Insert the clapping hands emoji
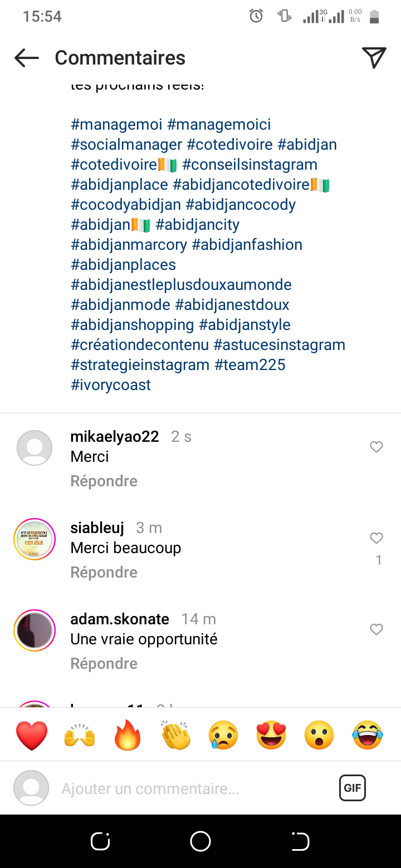The width and height of the screenshot is (401, 868). 176,735
